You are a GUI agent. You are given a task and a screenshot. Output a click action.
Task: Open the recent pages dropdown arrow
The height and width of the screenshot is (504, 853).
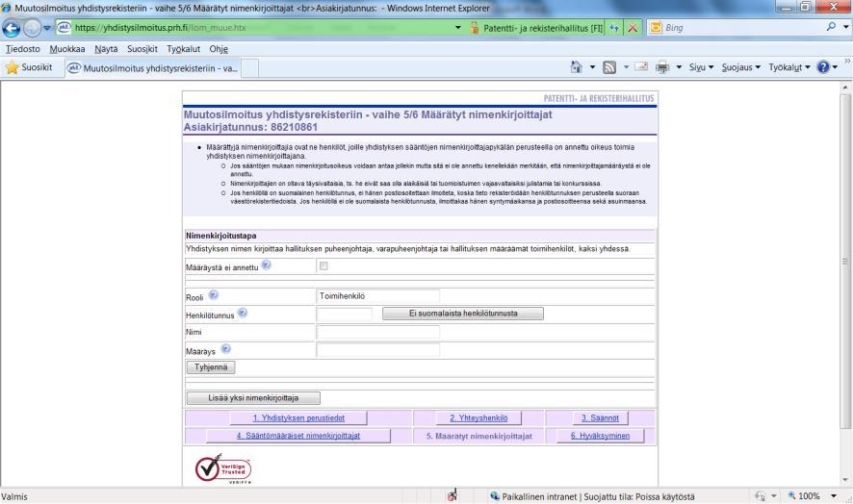point(47,28)
